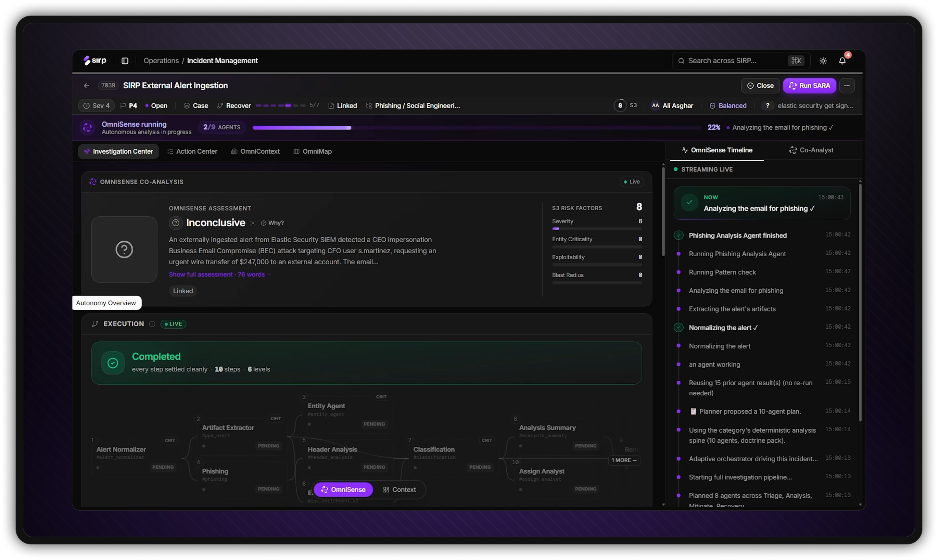The image size is (938, 560).
Task: Click the Completed checkmark icon
Action: pos(113,363)
